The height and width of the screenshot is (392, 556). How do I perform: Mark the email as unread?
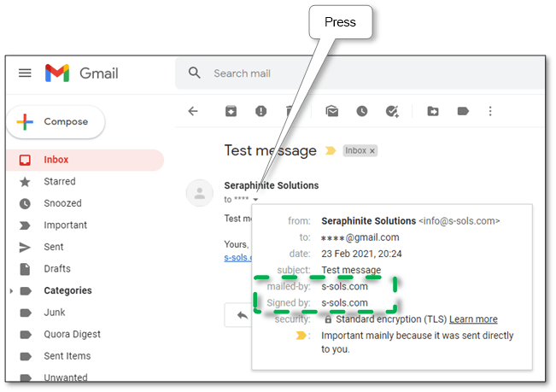(x=332, y=111)
